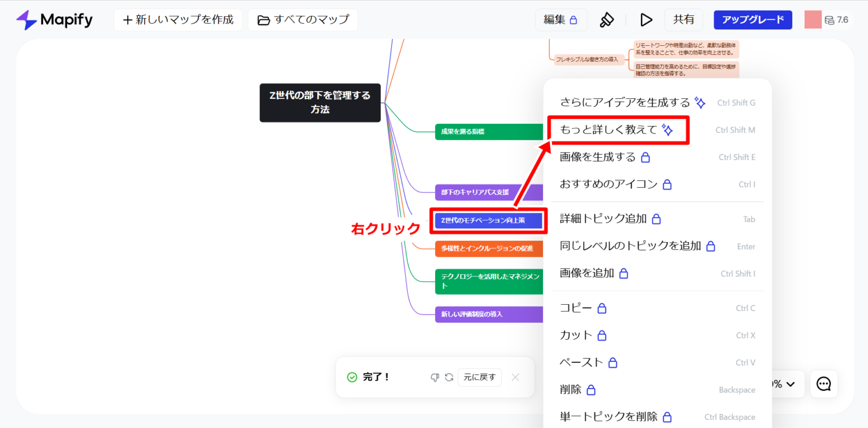This screenshot has width=868, height=428.
Task: Click the アップグレード button
Action: 753,19
